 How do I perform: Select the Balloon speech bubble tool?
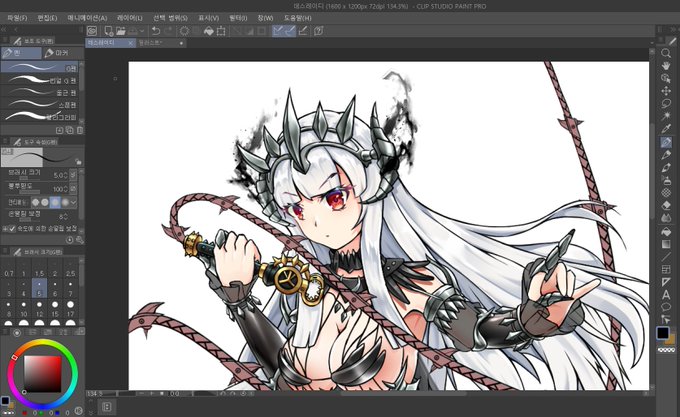point(666,307)
